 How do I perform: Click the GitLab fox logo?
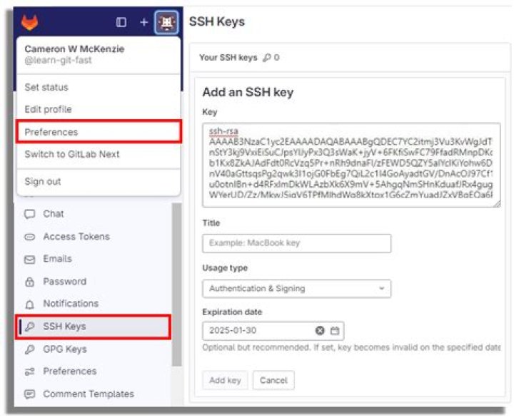click(x=29, y=22)
